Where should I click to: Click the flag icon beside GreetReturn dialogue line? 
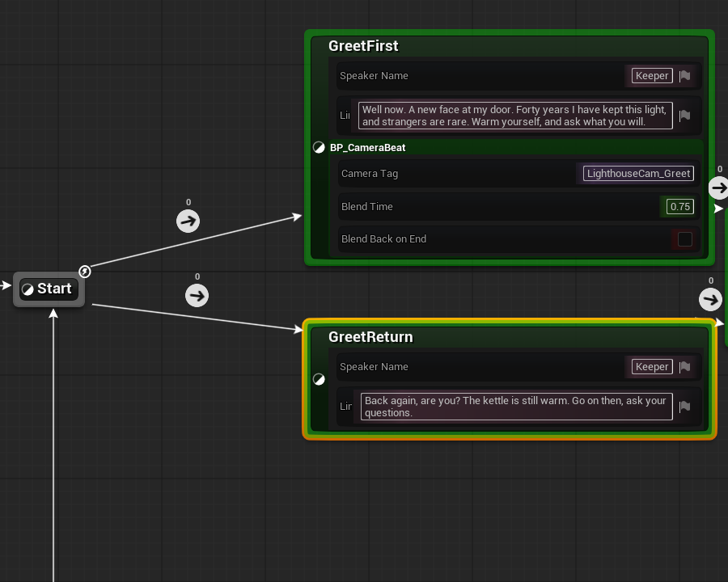685,407
